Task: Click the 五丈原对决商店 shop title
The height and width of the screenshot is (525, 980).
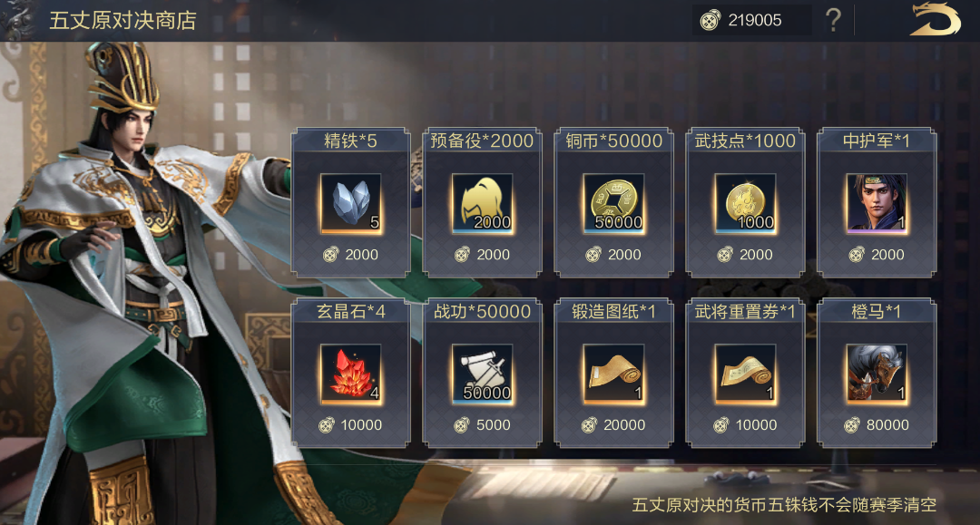Action: pos(122,21)
